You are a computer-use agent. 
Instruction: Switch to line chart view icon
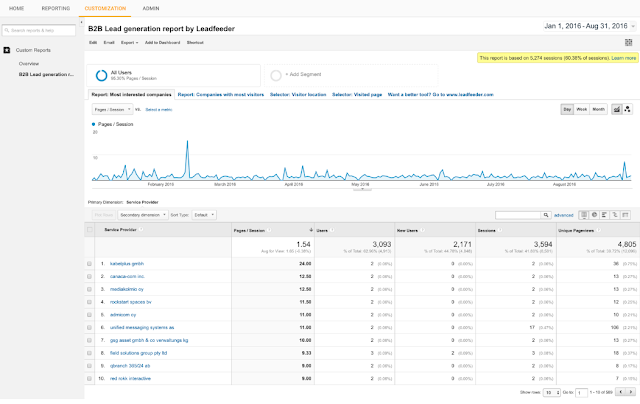tap(617, 109)
